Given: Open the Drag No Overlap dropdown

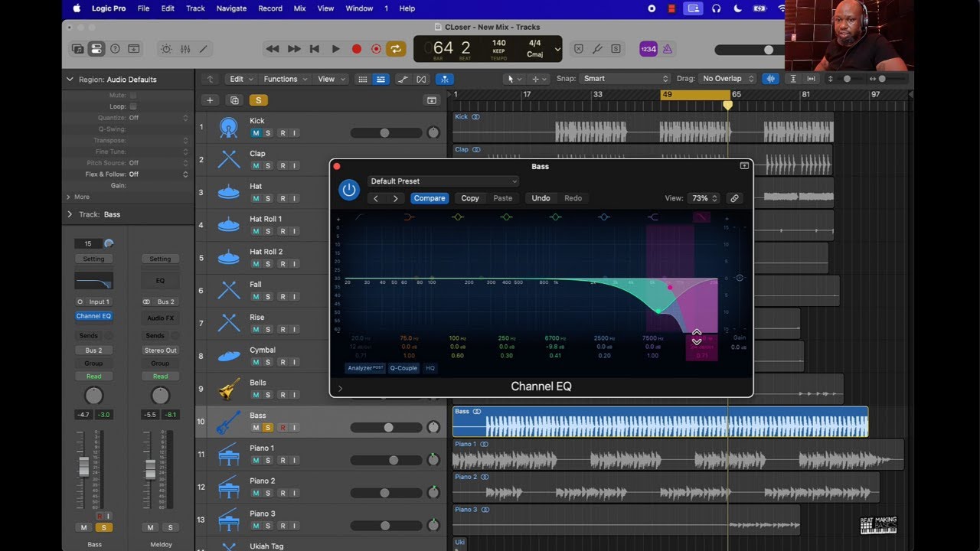Looking at the screenshot, I should pos(728,79).
